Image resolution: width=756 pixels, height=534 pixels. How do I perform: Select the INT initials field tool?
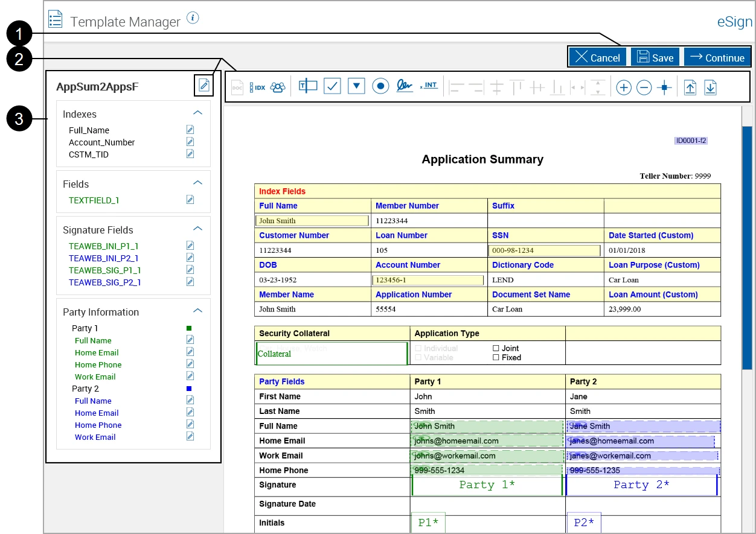[x=429, y=86]
